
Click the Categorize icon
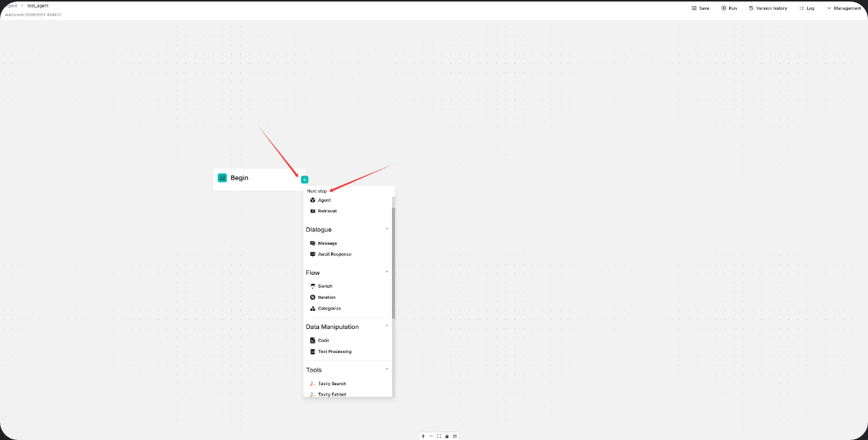tap(312, 309)
